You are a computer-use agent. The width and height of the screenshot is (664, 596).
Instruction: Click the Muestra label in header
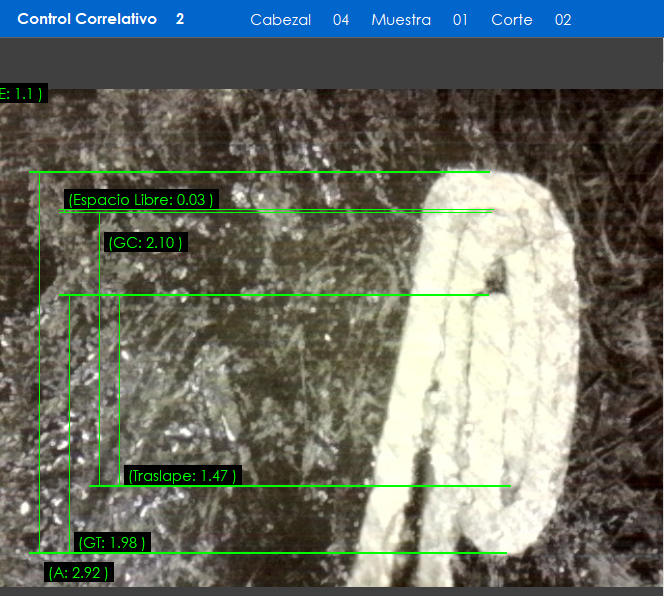tap(401, 20)
